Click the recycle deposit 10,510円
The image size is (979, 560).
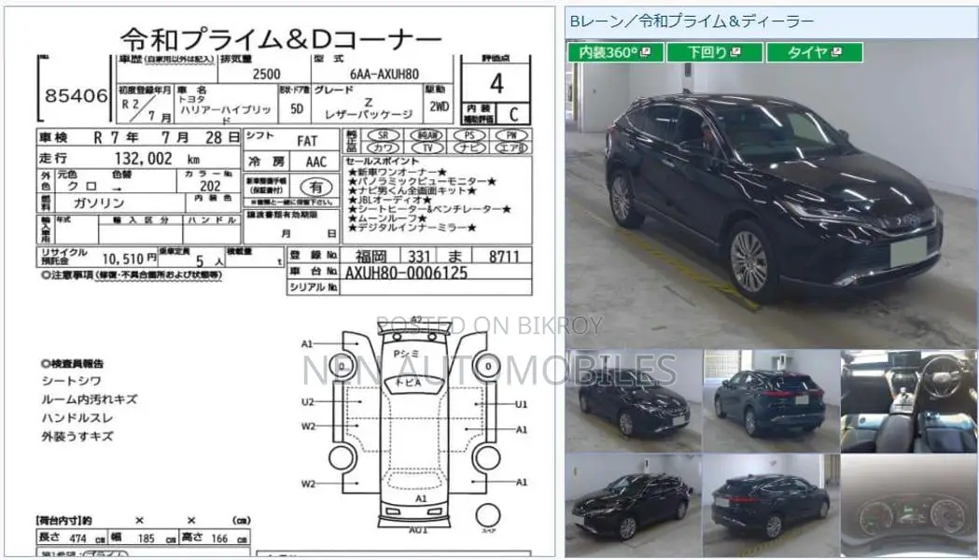(129, 259)
